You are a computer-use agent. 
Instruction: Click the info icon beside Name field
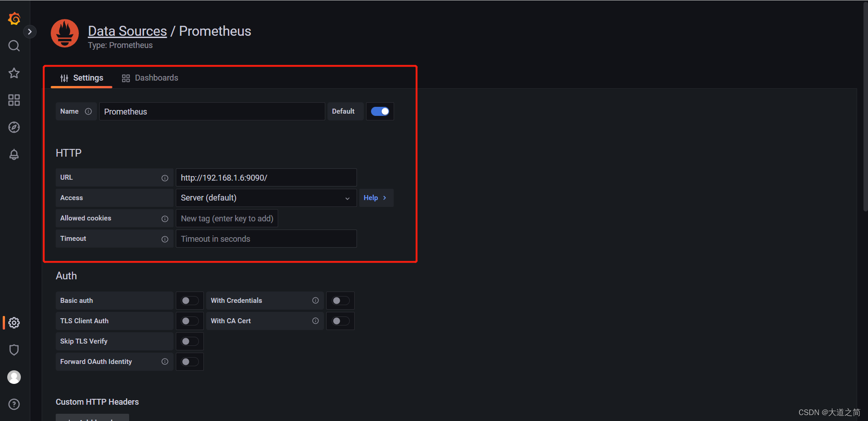89,111
